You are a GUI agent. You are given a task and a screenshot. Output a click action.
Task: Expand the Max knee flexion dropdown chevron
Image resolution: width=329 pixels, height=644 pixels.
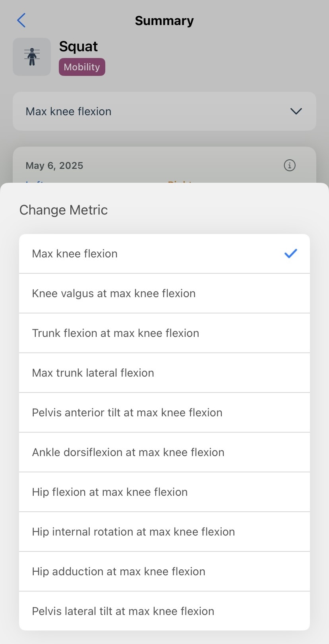[x=296, y=111]
